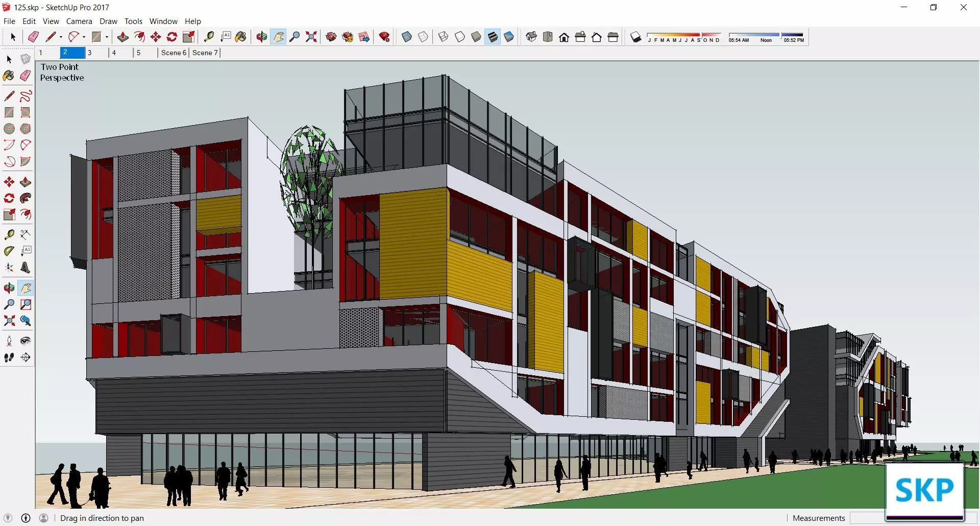Click the Paint Bucket in top toolbar

point(241,37)
